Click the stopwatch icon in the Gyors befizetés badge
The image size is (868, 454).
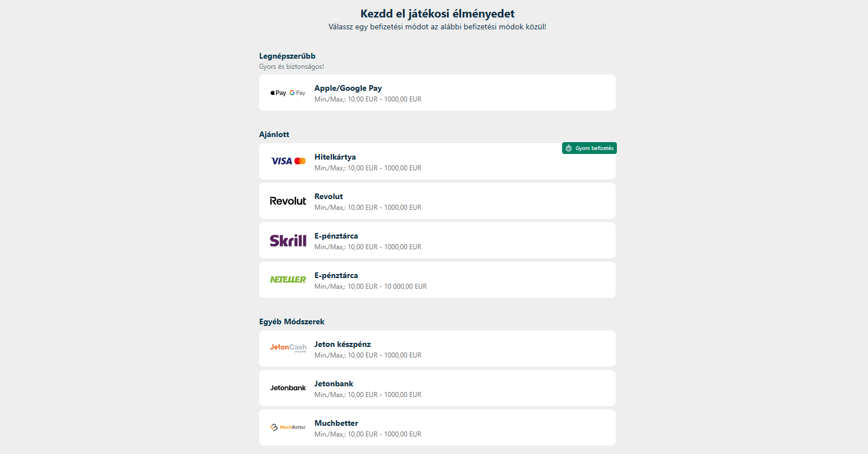point(569,148)
